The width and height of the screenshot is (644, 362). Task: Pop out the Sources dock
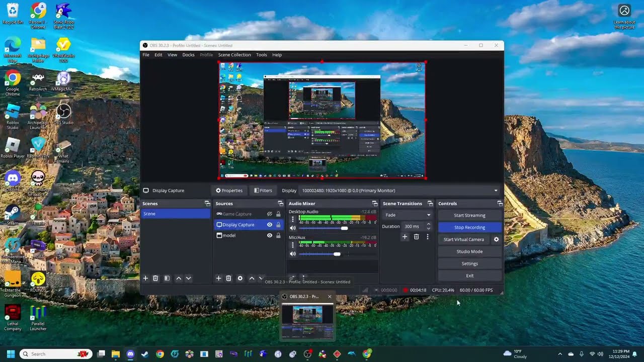point(280,204)
